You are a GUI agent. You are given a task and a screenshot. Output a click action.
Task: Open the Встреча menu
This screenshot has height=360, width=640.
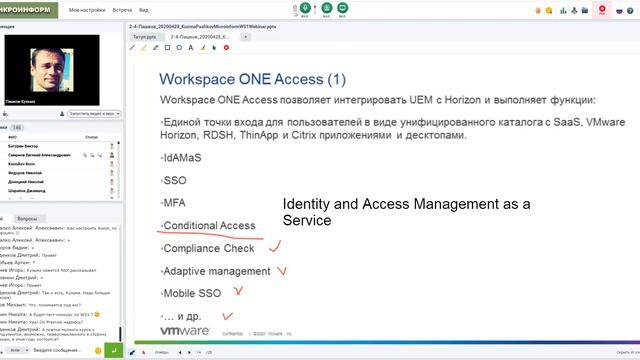122,10
